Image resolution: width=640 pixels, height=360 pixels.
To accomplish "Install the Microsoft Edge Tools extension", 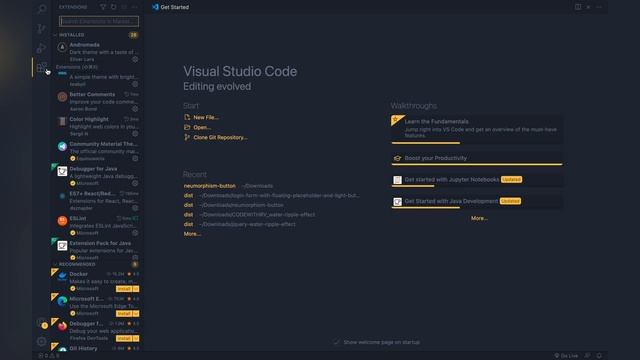I will [x=124, y=313].
